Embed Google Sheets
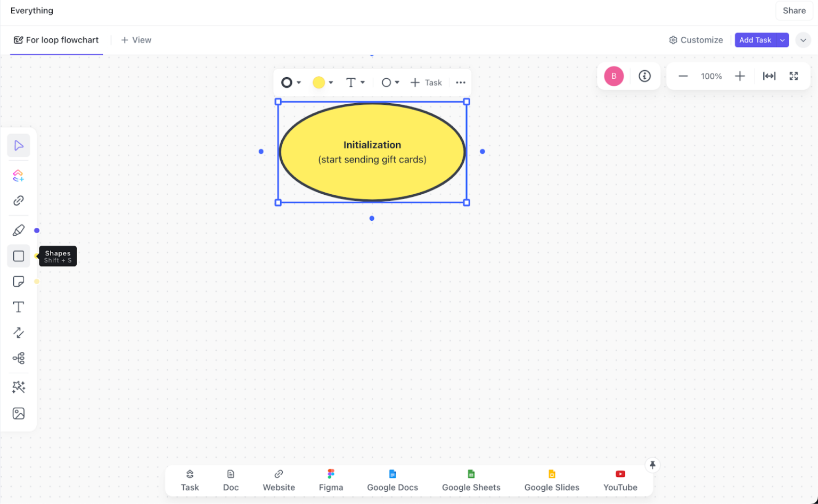The height and width of the screenshot is (504, 818). coord(471,481)
